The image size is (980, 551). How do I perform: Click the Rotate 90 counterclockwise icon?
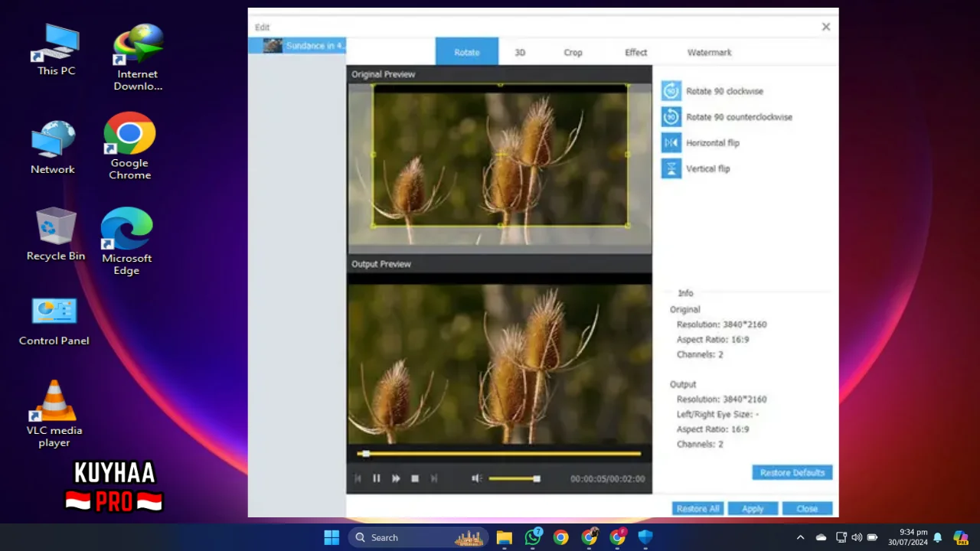point(671,117)
